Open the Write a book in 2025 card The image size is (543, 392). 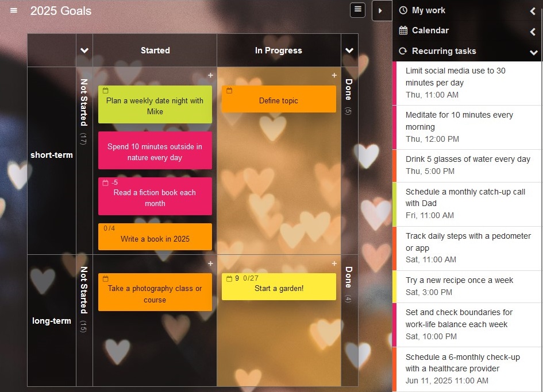[x=155, y=236]
